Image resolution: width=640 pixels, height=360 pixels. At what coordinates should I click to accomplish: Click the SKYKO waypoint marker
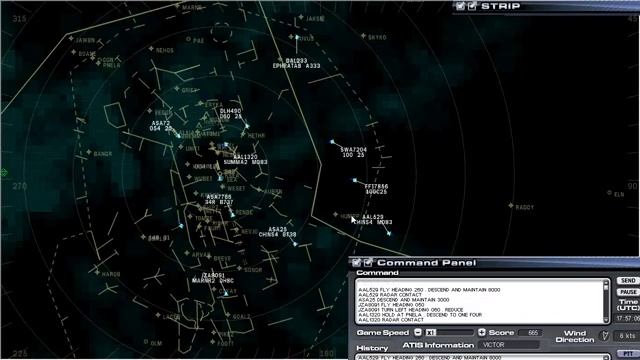363,36
